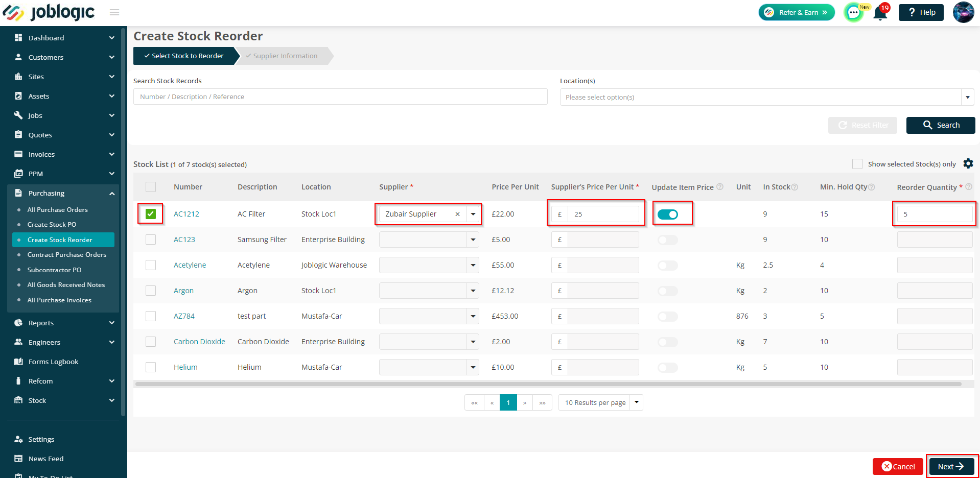The width and height of the screenshot is (980, 478).
Task: Expand the Stock sidebar menu chevron
Action: (x=112, y=400)
